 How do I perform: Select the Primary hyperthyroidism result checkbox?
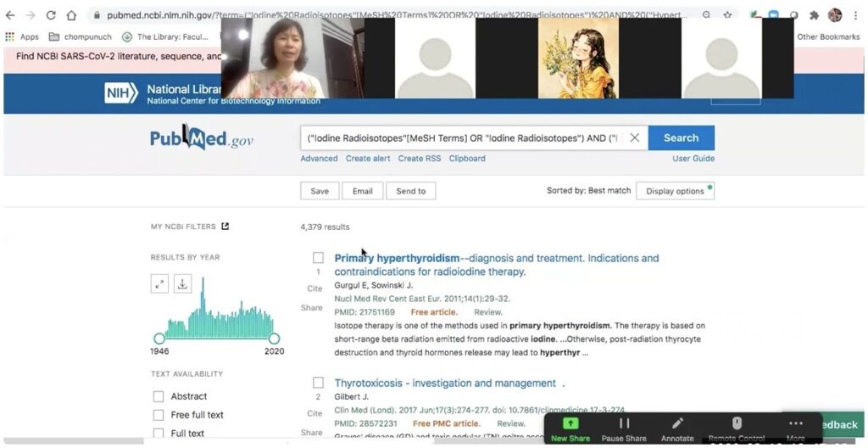coord(318,258)
